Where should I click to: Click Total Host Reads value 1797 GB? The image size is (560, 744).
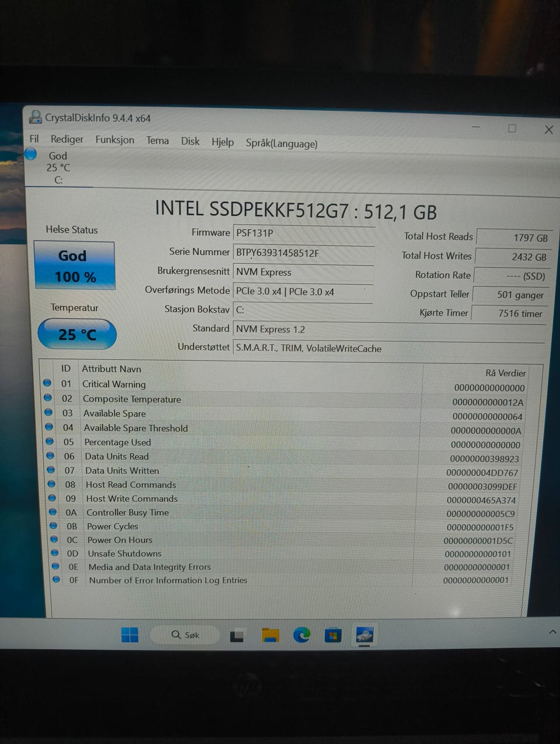(514, 237)
